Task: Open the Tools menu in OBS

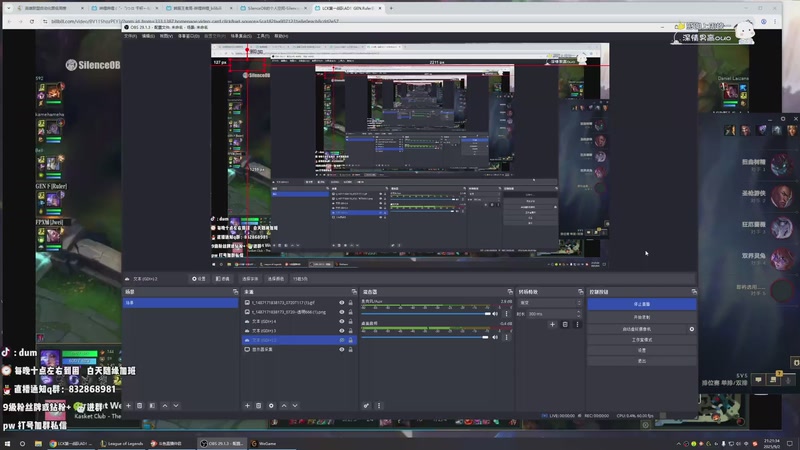Action: (263, 36)
